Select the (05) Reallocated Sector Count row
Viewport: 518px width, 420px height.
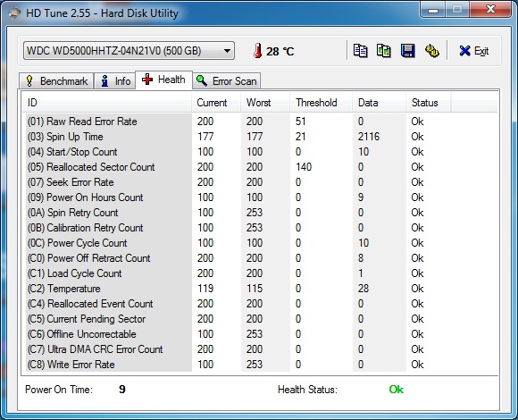[260, 167]
